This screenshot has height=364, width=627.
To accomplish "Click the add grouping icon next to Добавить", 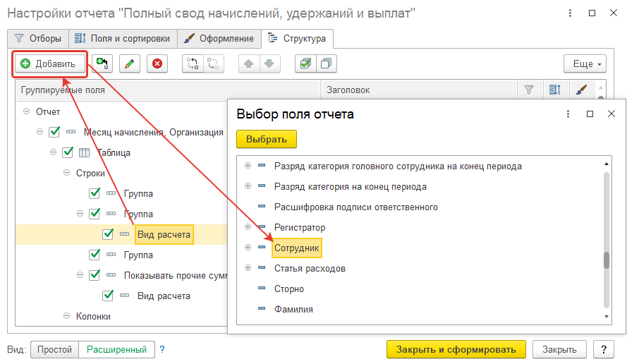I will coord(102,63).
